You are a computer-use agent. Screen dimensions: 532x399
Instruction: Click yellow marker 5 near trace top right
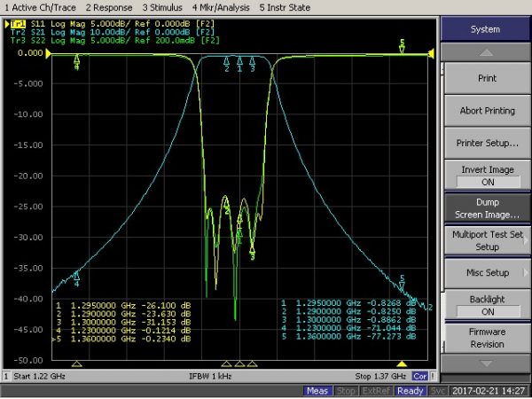[402, 46]
